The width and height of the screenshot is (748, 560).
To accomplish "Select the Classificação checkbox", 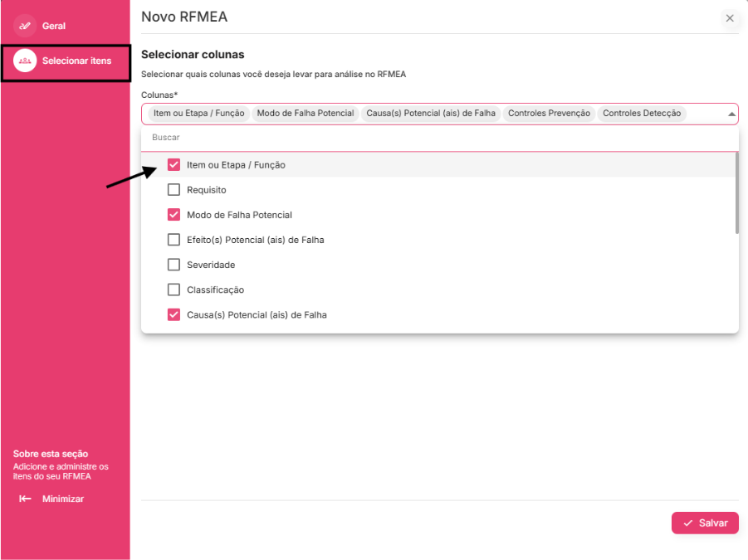I will (x=174, y=290).
